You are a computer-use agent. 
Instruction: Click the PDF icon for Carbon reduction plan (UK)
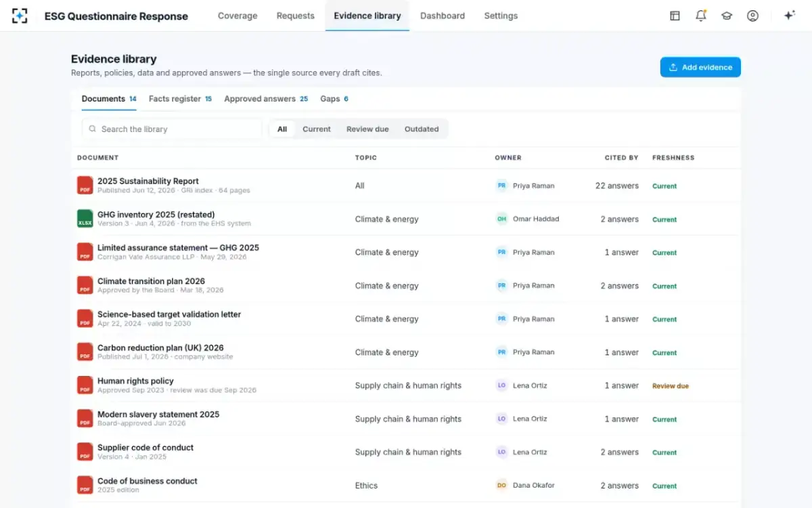click(85, 352)
